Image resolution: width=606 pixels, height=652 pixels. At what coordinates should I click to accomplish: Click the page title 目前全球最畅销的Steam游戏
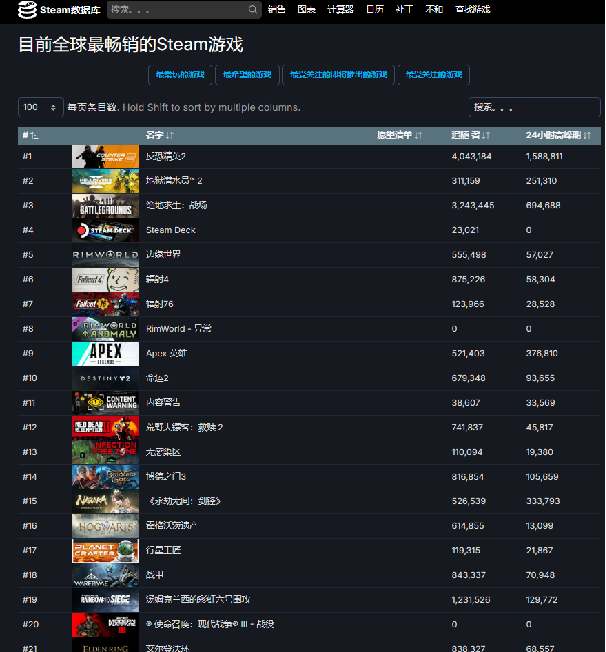[x=131, y=44]
